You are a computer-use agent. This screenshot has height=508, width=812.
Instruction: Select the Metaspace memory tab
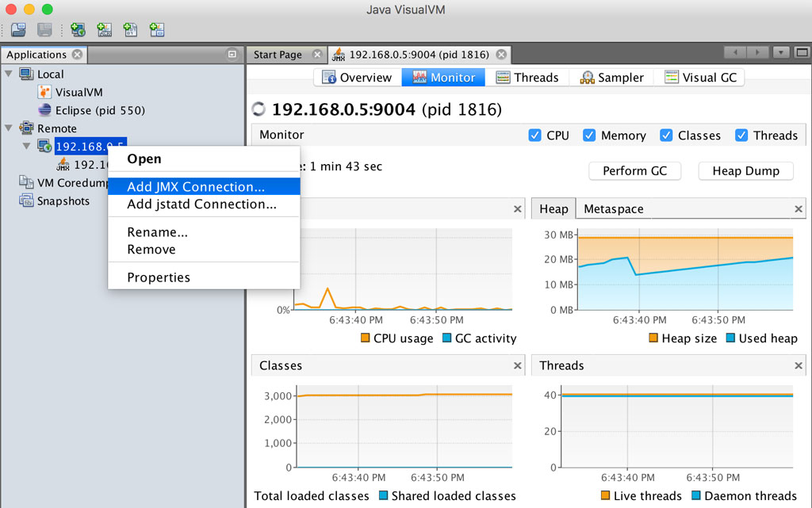click(614, 209)
